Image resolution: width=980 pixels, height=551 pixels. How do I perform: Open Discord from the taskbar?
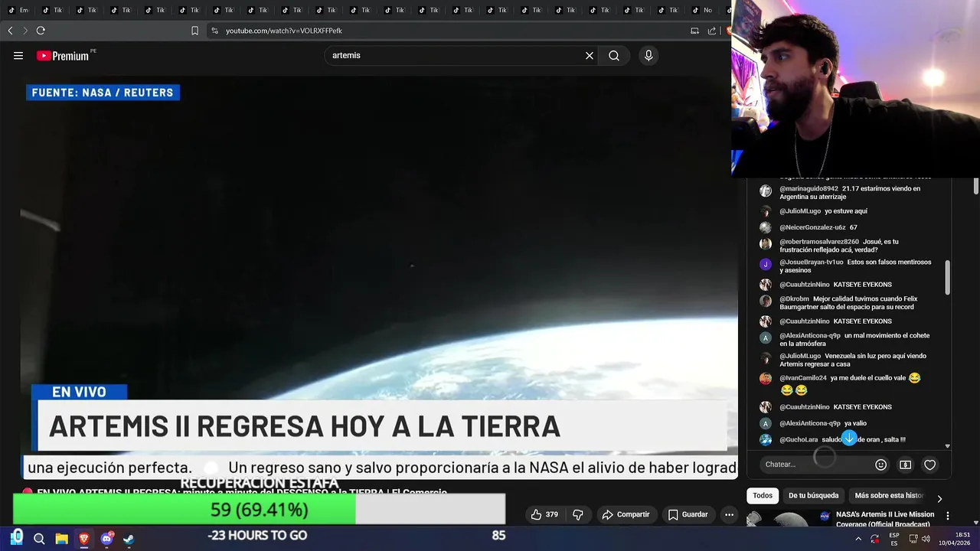tap(106, 539)
